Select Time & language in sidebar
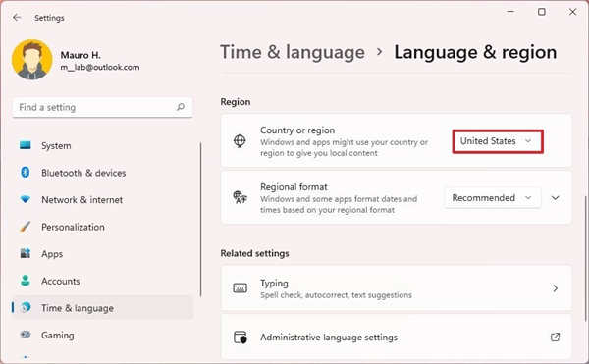Screen dimensions: 589x364 tap(103, 308)
